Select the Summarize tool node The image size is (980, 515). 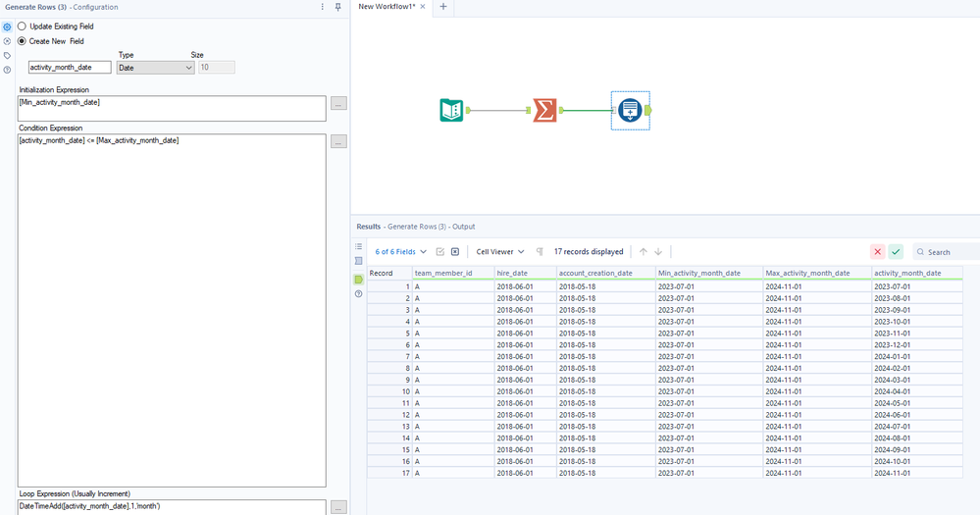[x=544, y=110]
